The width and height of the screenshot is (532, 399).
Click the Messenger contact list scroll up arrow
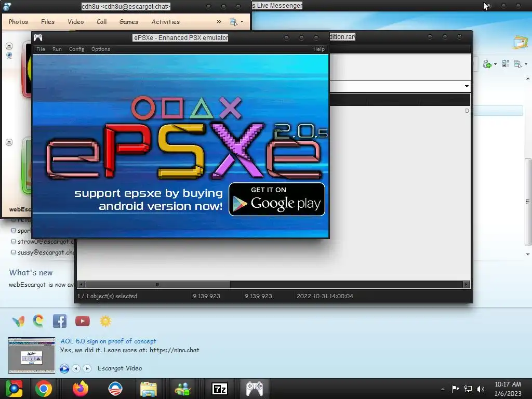pyautogui.click(x=528, y=79)
